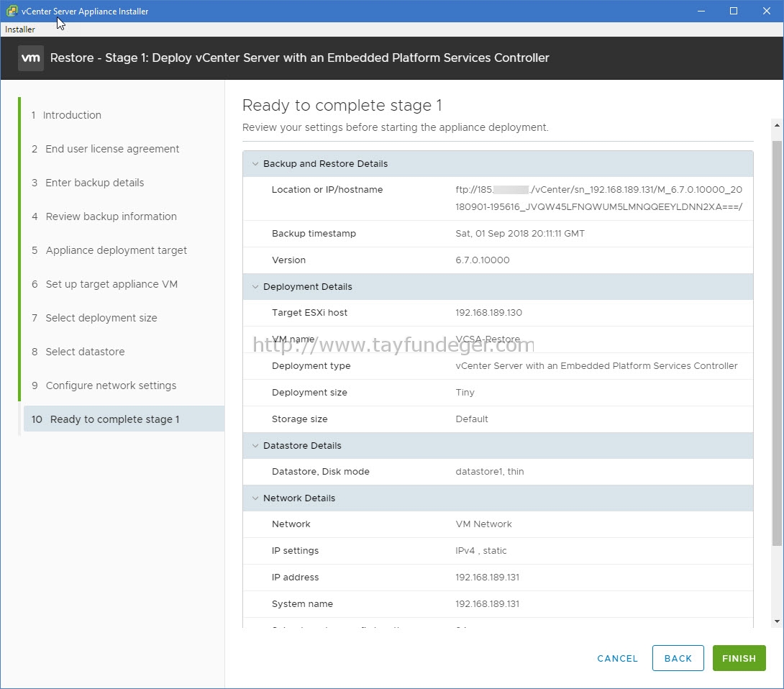Image resolution: width=784 pixels, height=689 pixels.
Task: Go to step 8 Select datastore
Action: [x=78, y=352]
